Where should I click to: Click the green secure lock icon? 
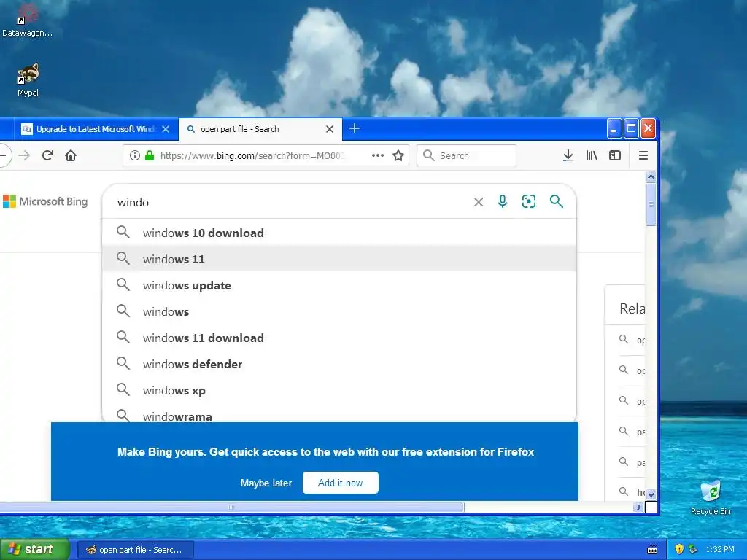[150, 155]
